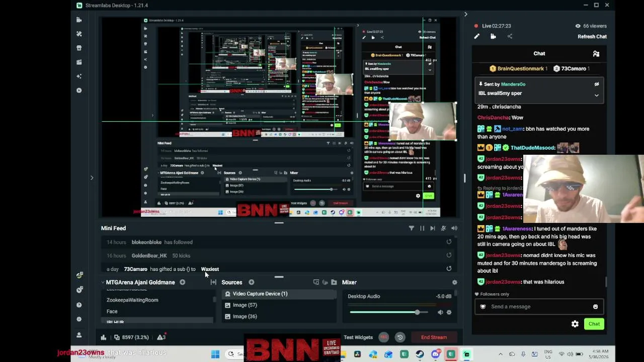Screen dimensions: 644x362
Task: Click the Send a message input field
Action: pyautogui.click(x=539, y=307)
